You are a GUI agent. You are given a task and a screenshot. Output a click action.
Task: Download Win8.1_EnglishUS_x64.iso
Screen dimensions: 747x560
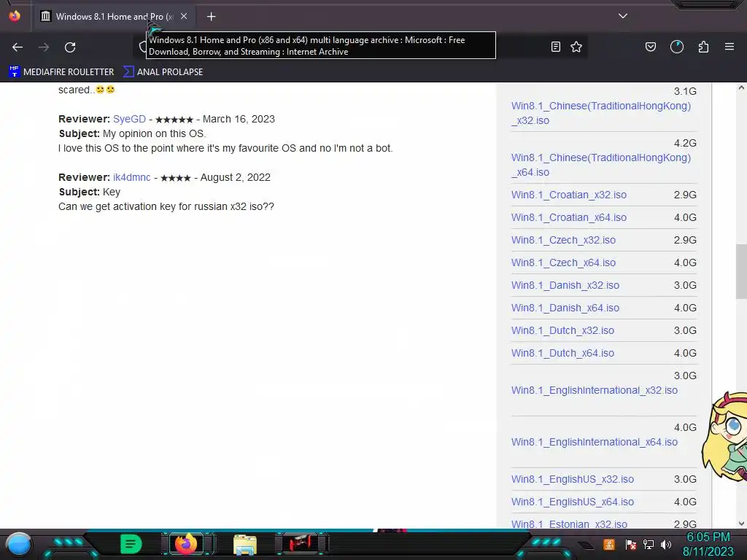pos(572,502)
